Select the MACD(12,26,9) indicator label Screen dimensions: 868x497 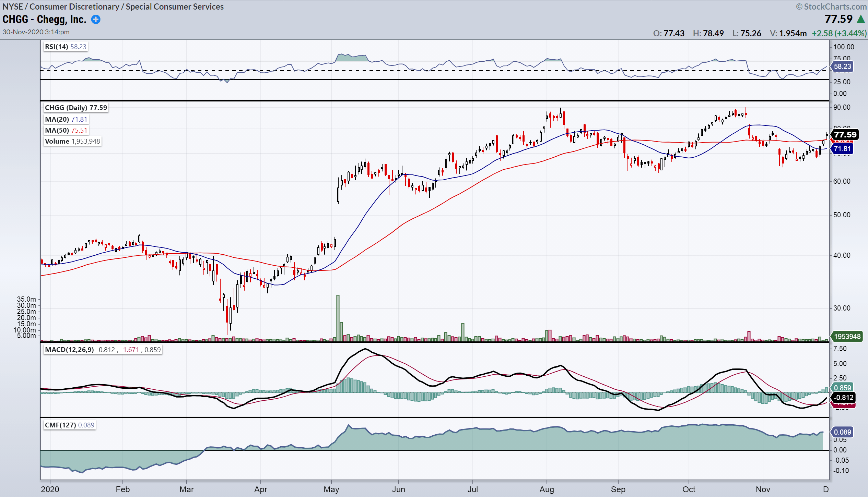69,350
